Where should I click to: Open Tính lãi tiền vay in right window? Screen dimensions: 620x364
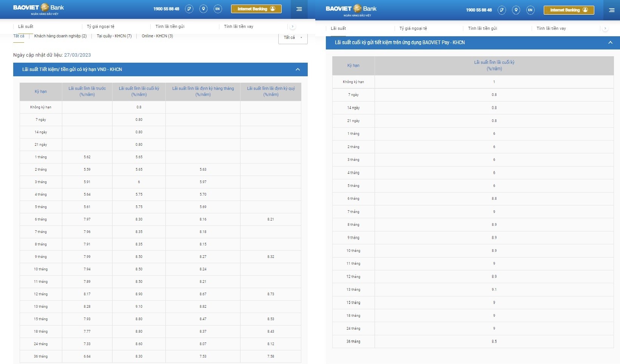click(x=551, y=28)
